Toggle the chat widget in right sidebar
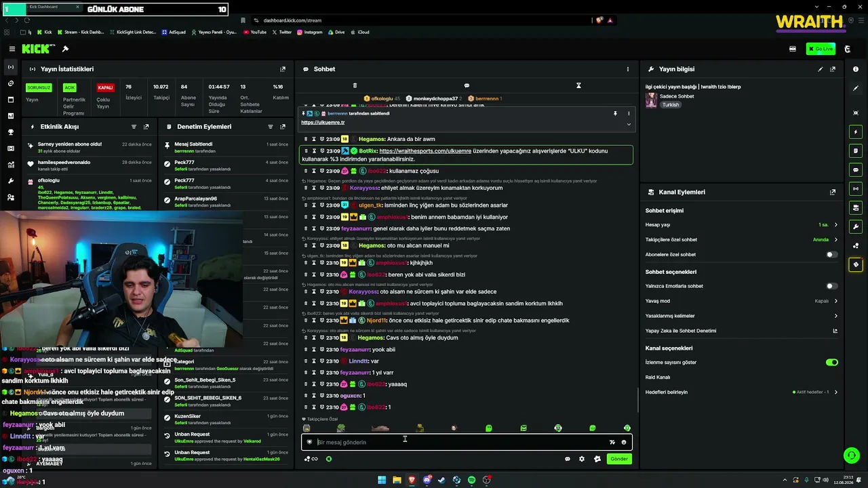868x488 pixels. point(856,169)
